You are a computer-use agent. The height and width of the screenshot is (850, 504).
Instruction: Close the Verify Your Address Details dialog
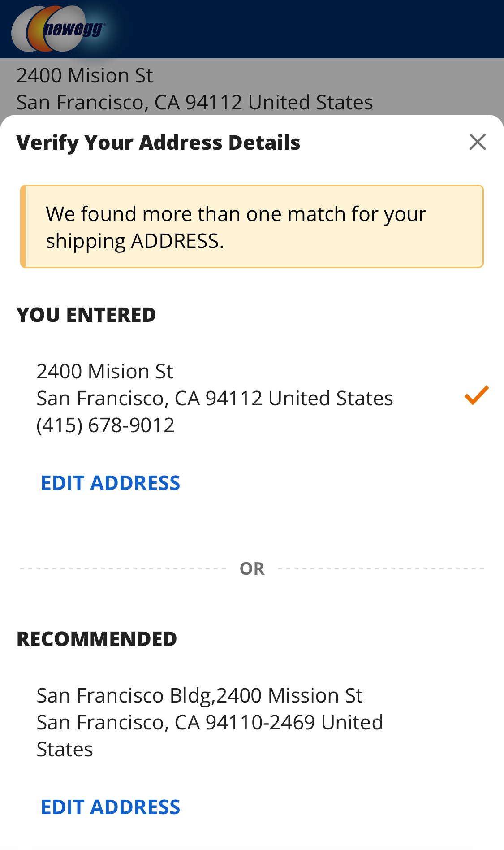[478, 142]
